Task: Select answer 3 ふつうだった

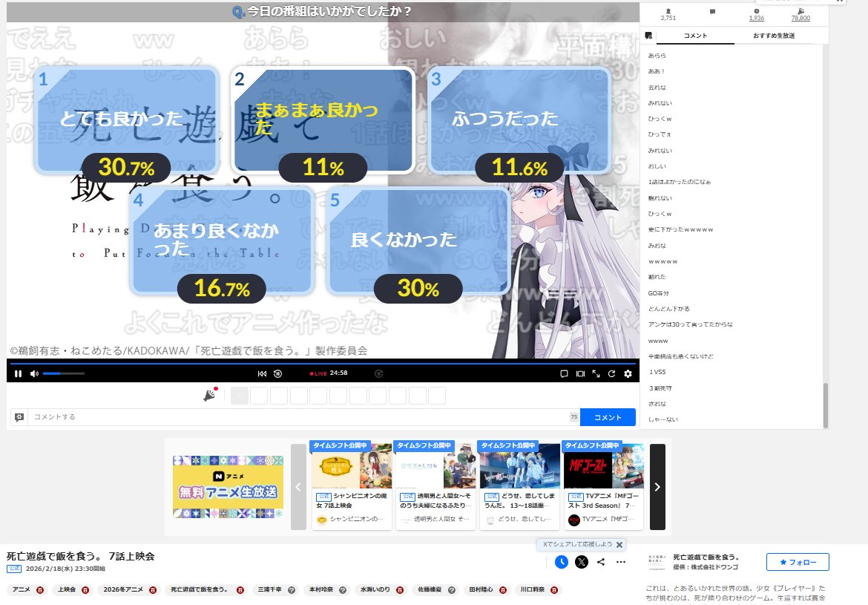Action: coord(520,121)
